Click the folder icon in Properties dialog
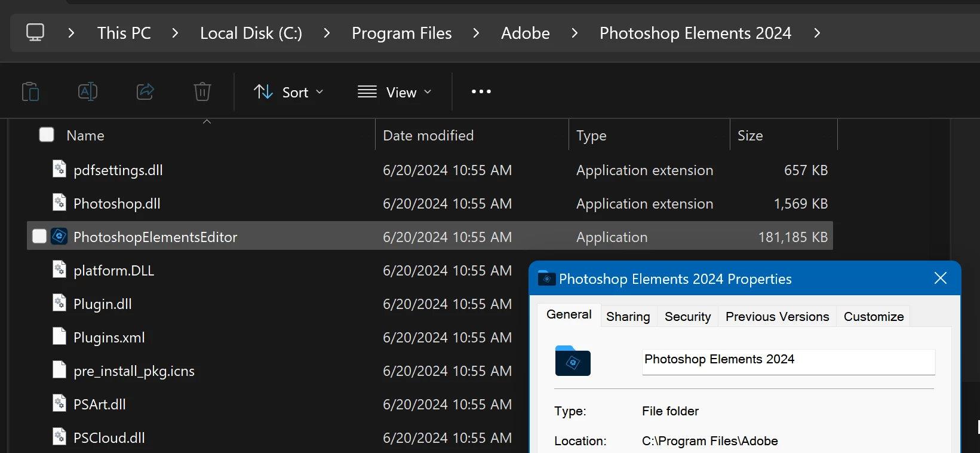Viewport: 980px width, 453px height. [572, 361]
